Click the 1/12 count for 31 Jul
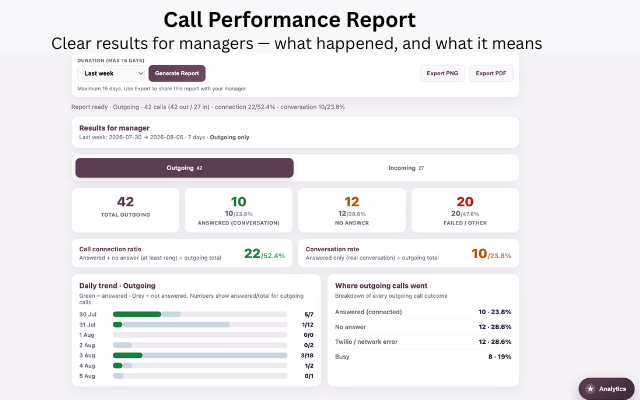640x400 pixels. 308,325
